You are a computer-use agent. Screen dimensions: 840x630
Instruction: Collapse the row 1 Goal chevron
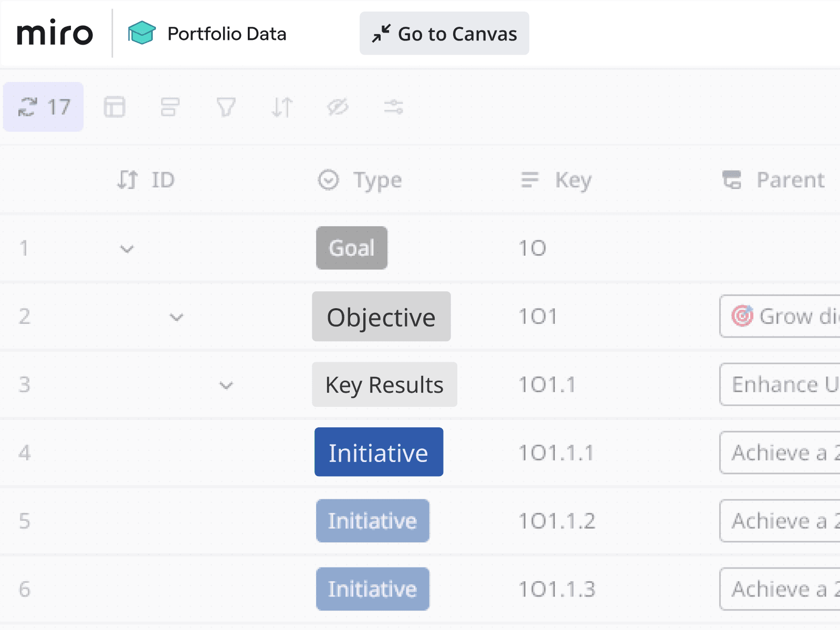(127, 248)
